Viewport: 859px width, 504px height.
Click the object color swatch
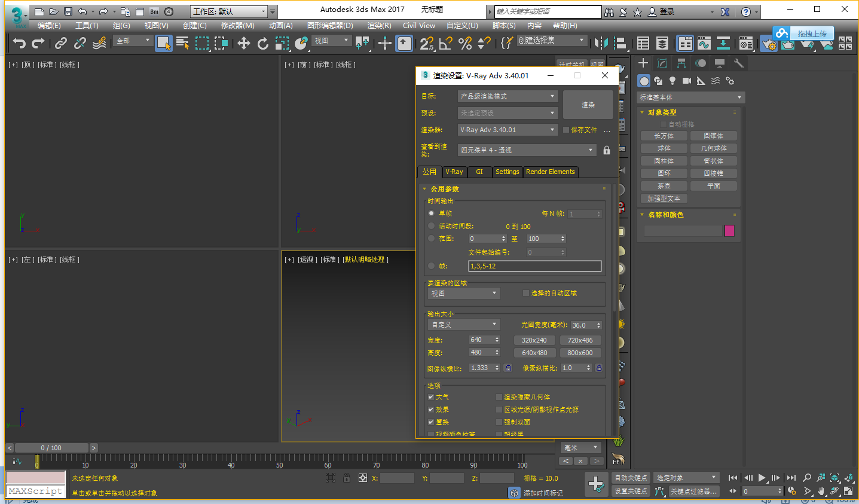point(729,231)
